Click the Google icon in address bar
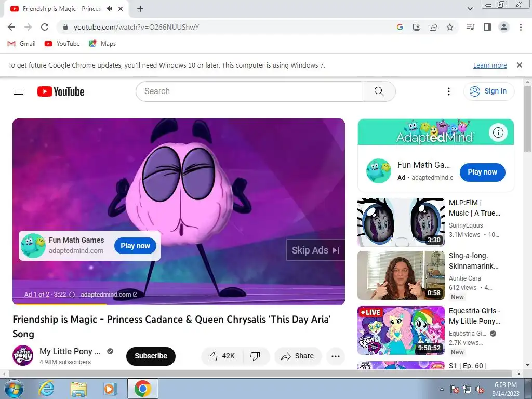 pyautogui.click(x=400, y=27)
